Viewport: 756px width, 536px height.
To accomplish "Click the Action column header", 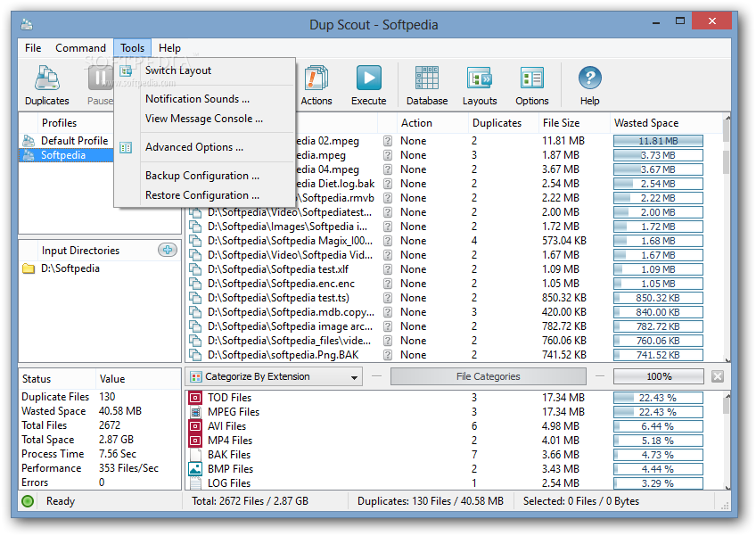I will coord(432,123).
